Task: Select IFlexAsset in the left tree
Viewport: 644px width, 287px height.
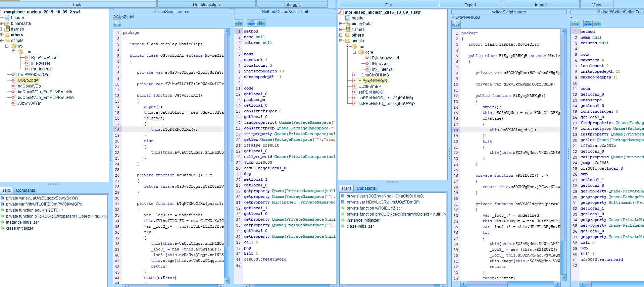Action: pyautogui.click(x=41, y=63)
